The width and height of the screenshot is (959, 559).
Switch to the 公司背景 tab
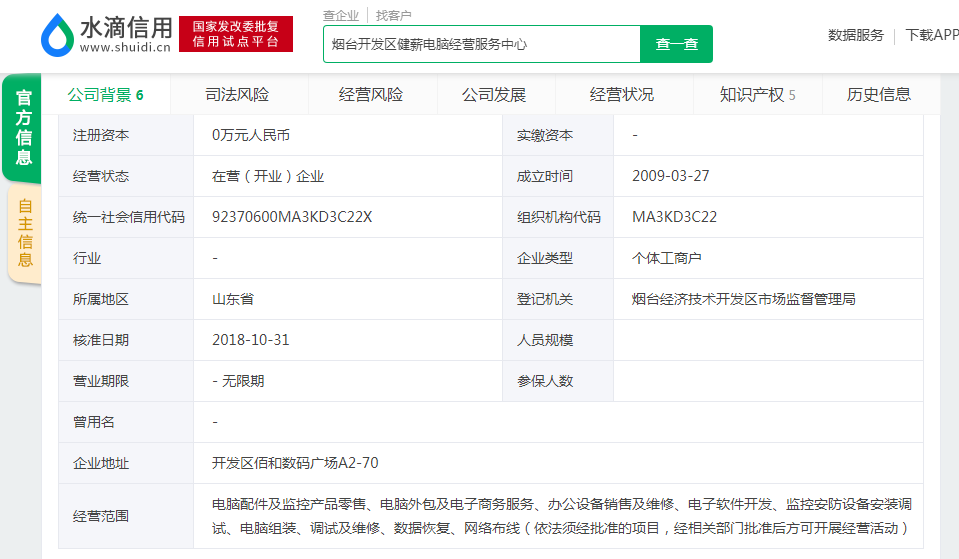point(105,95)
